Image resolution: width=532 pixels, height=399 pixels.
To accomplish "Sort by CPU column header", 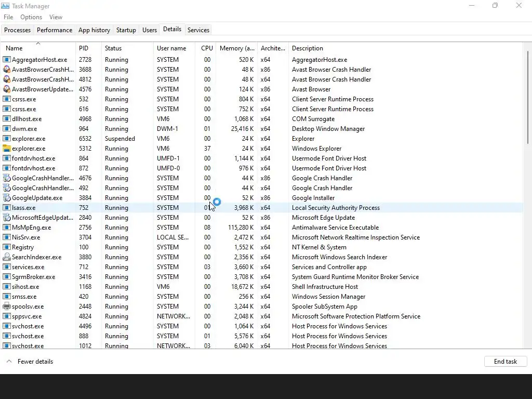I will [x=206, y=48].
